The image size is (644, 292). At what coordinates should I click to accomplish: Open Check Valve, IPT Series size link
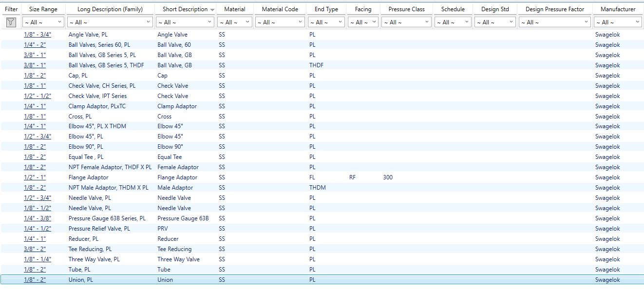(x=38, y=96)
